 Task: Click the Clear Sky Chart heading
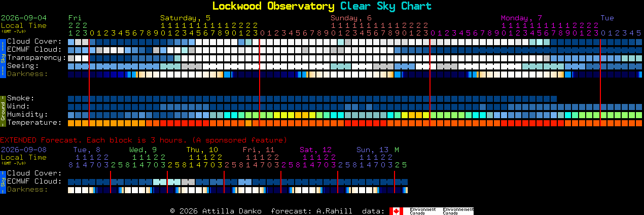pyautogui.click(x=386, y=6)
